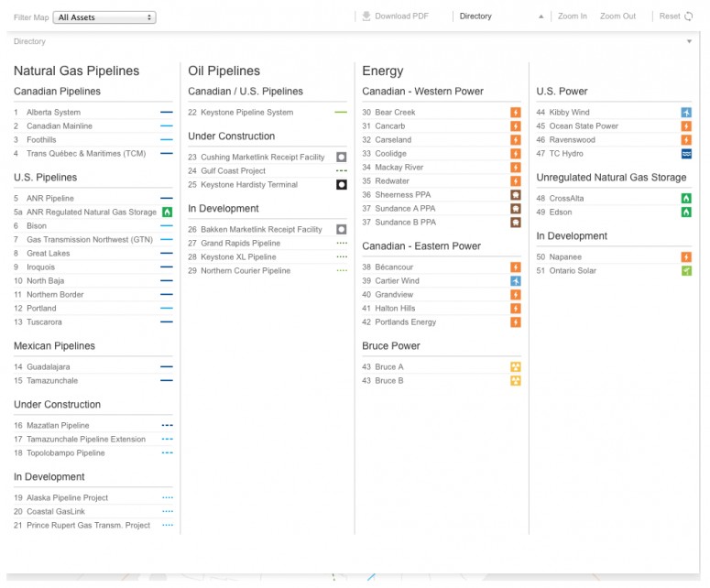Click the Cushing Marketlink Receipt Facility icon
Image resolution: width=710 pixels, height=588 pixels.
tap(342, 157)
